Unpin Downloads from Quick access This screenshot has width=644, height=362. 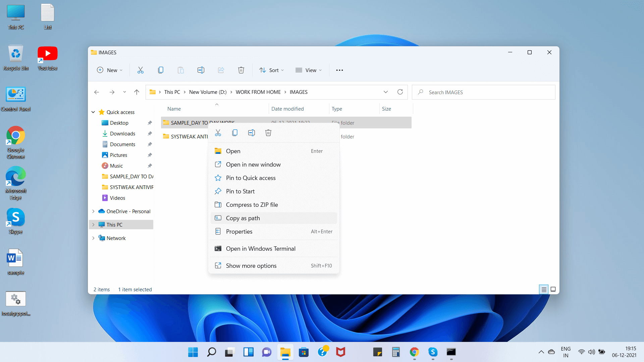pyautogui.click(x=150, y=133)
